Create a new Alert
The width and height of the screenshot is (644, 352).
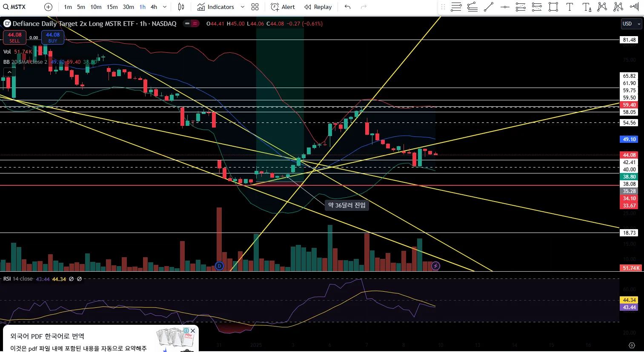click(x=283, y=7)
